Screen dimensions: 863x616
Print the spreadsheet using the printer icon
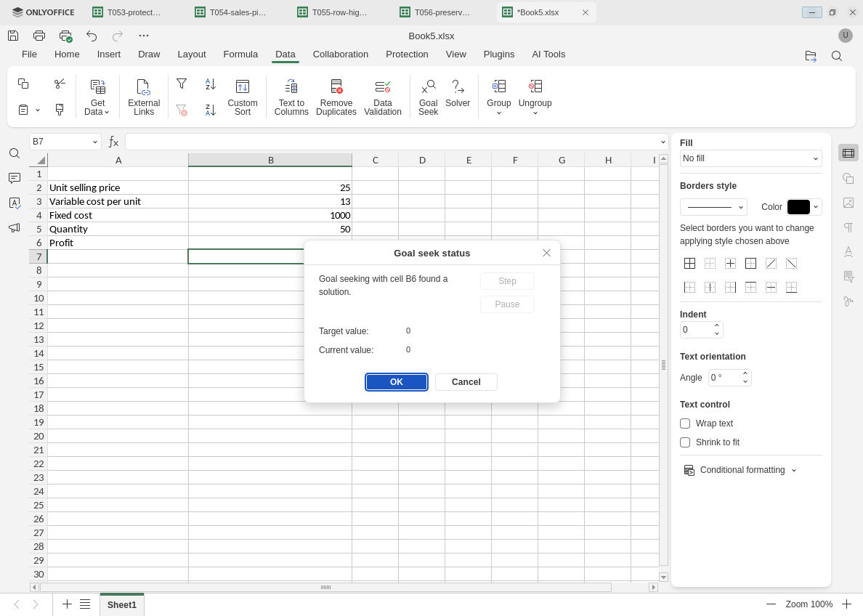[x=39, y=36]
